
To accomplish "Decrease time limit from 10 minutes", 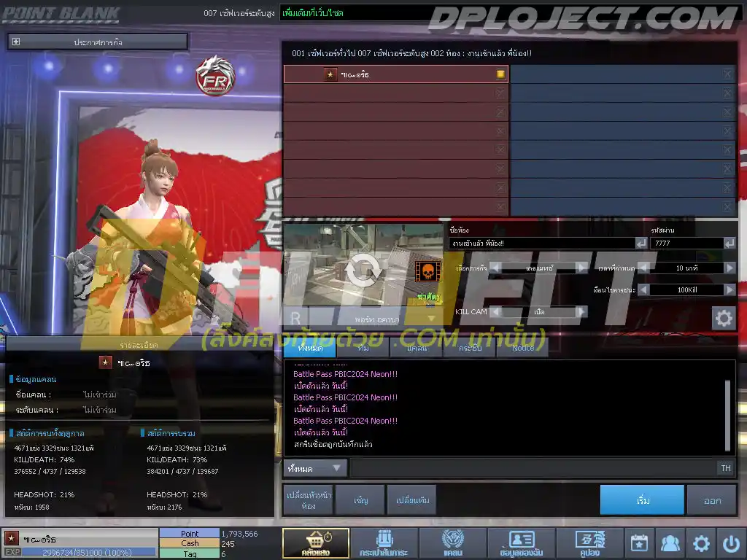I will coord(643,268).
